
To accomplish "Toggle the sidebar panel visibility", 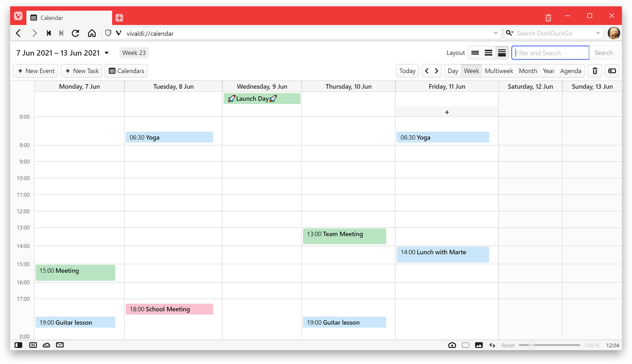I will pyautogui.click(x=18, y=345).
